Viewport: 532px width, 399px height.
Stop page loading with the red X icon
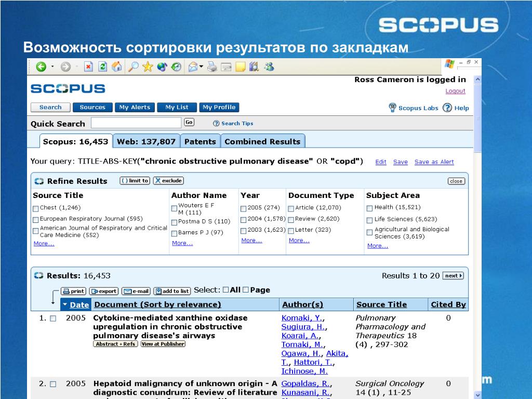[x=88, y=67]
